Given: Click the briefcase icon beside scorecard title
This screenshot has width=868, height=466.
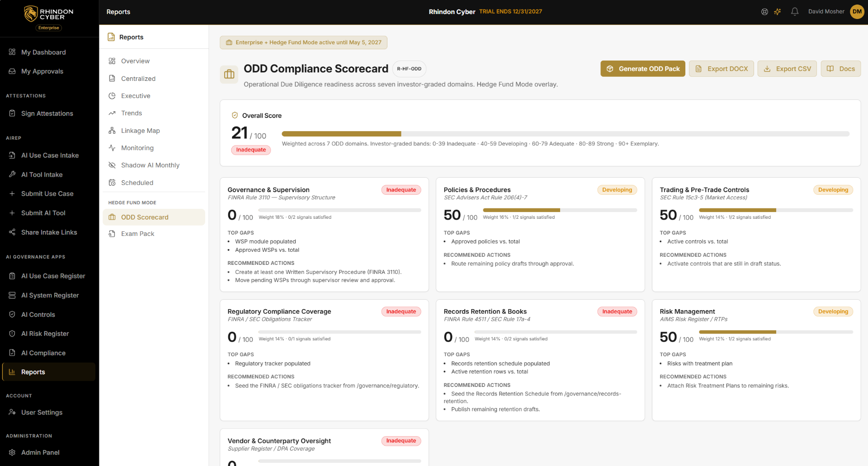Looking at the screenshot, I should tap(229, 74).
